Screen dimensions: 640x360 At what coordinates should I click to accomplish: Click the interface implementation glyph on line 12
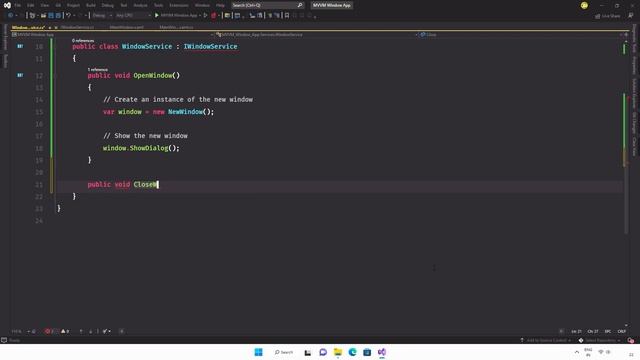pyautogui.click(x=20, y=75)
